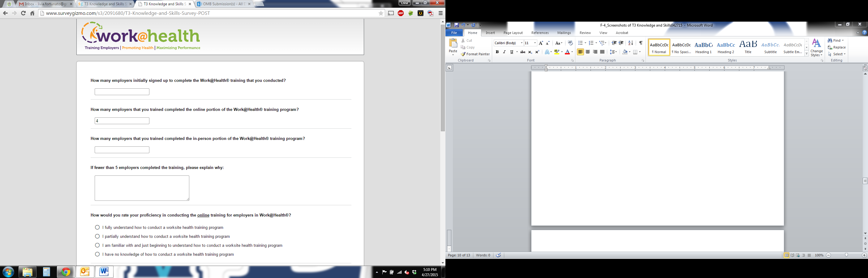This screenshot has height=278, width=868.
Task: Apply Superscript formatting
Action: point(537,52)
